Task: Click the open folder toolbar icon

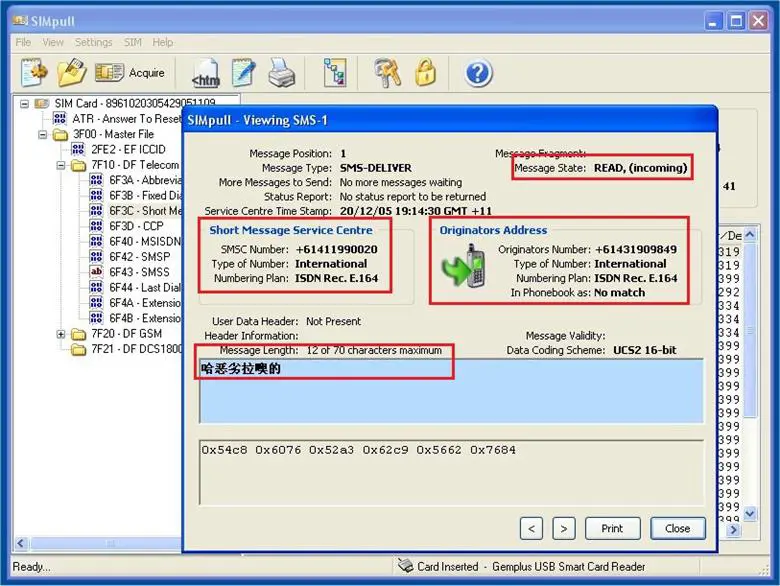Action: tap(71, 73)
